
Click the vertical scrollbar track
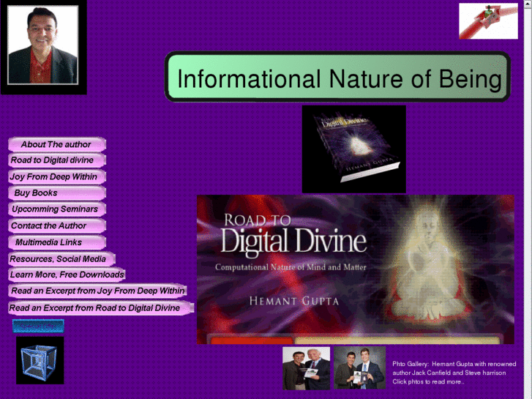click(x=528, y=202)
